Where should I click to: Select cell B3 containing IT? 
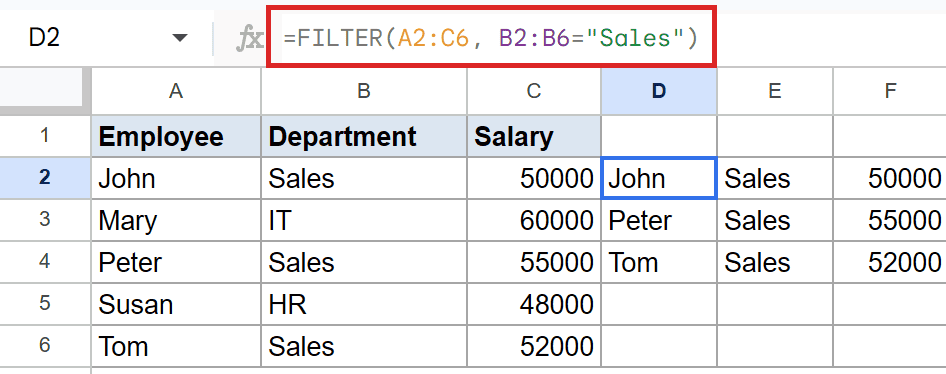pos(364,220)
